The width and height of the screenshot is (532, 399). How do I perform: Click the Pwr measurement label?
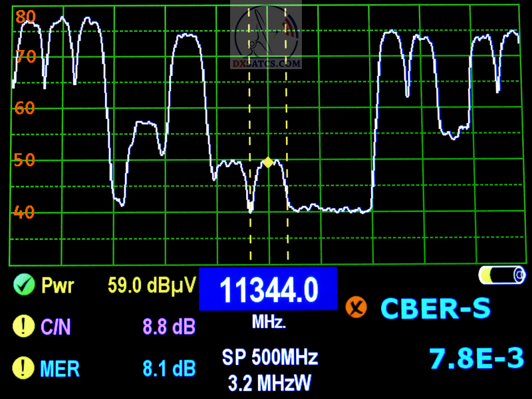(58, 286)
